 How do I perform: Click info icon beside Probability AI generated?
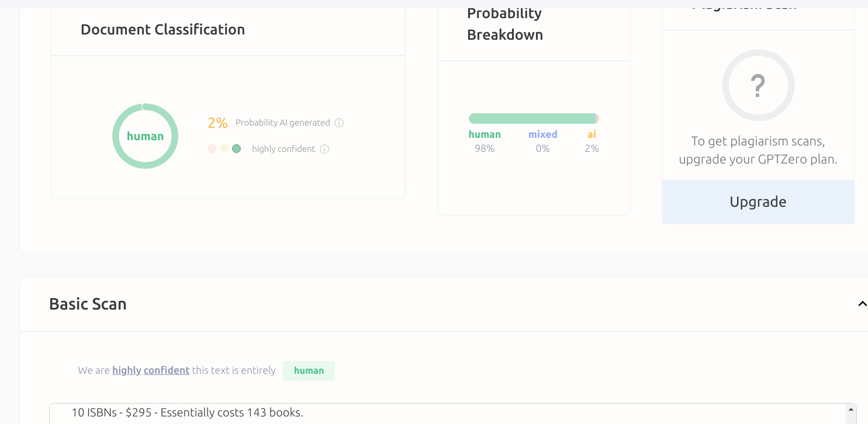(x=339, y=123)
